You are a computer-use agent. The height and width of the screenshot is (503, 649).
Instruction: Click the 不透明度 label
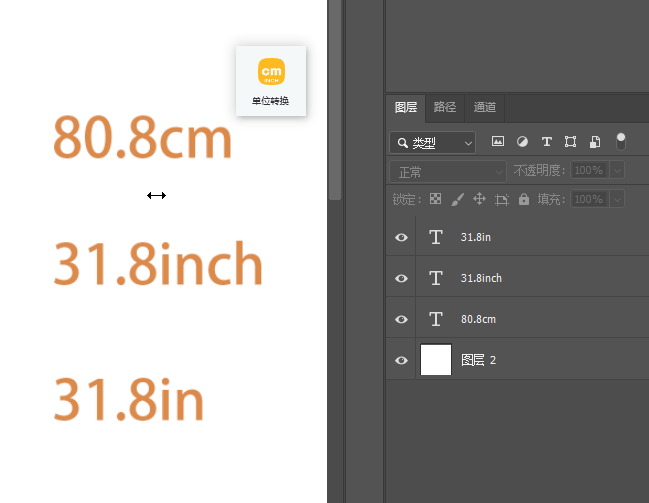[539, 170]
